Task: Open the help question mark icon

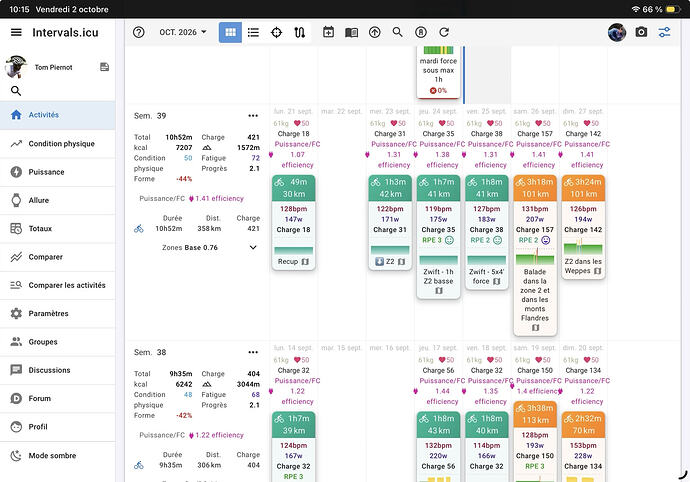Action: tap(139, 32)
